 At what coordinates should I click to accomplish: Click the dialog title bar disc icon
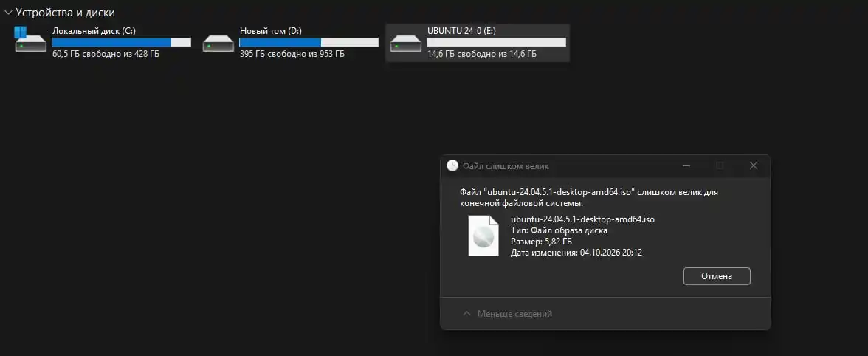[x=452, y=165]
